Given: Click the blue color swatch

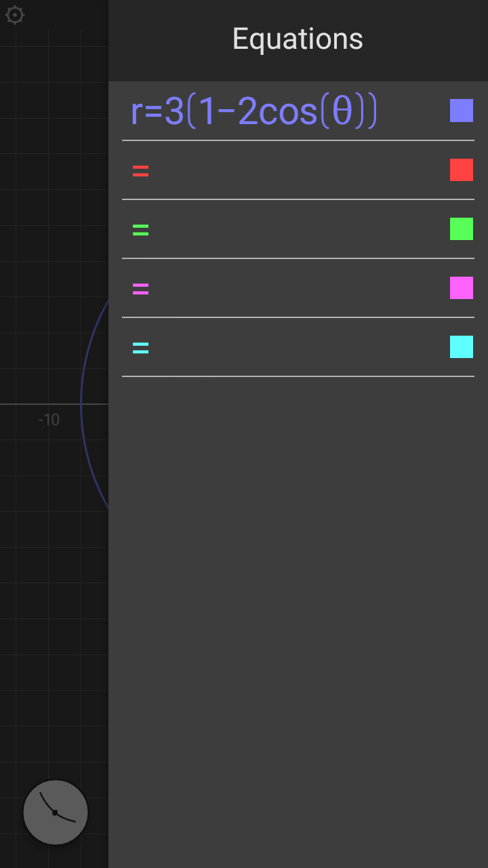Looking at the screenshot, I should pyautogui.click(x=462, y=111).
